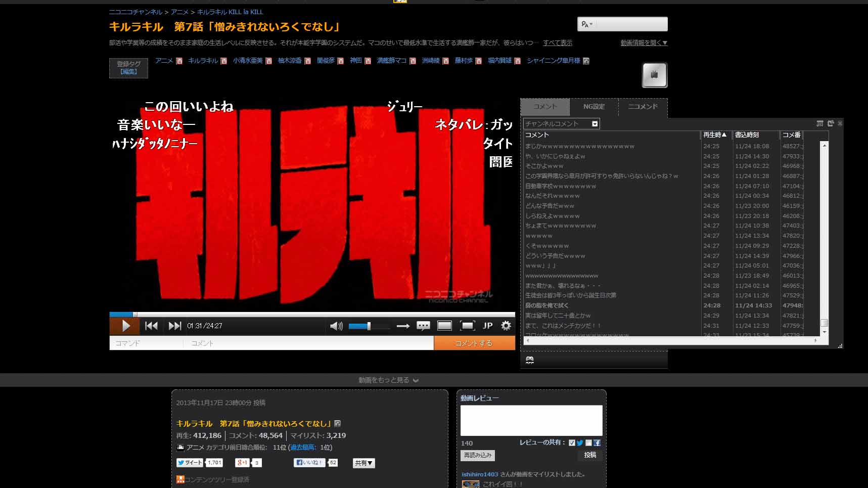Open the 過去最高 link
Viewport: 868px width, 488px height.
point(302,448)
